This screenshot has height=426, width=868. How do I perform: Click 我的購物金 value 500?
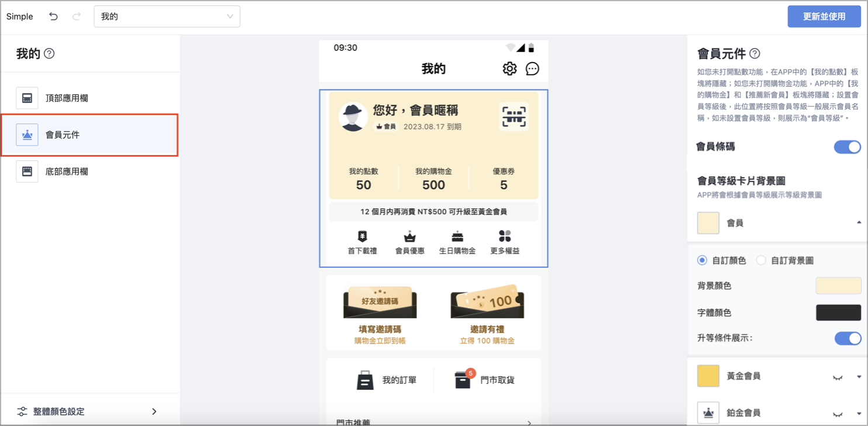433,185
